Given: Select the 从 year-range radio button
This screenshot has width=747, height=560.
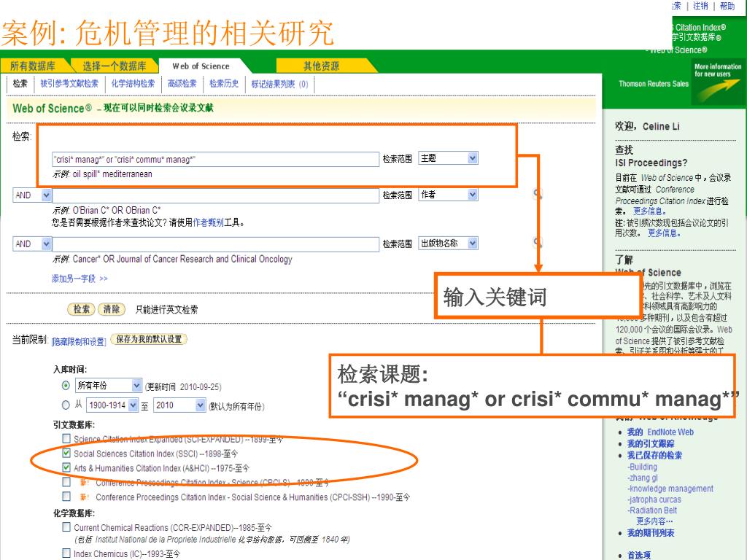Looking at the screenshot, I should click(66, 405).
